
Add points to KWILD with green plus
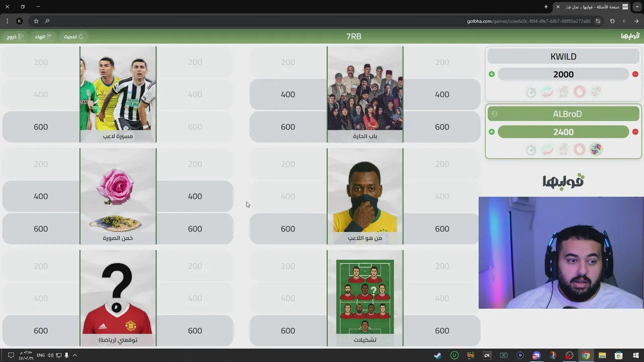click(492, 74)
